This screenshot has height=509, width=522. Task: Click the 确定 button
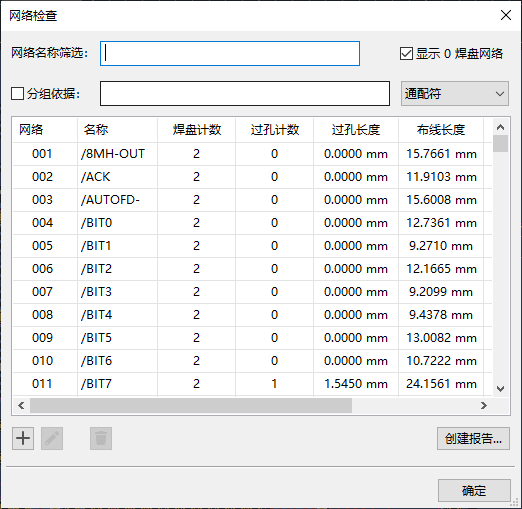474,490
